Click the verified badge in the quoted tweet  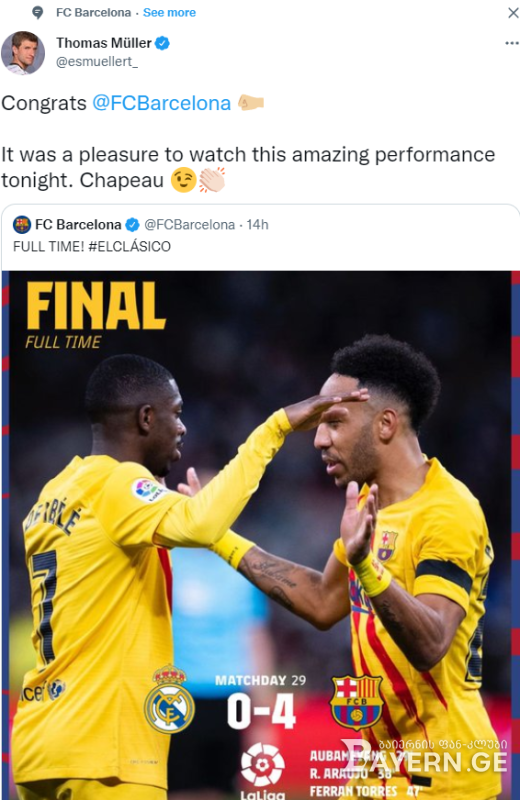coord(133,224)
